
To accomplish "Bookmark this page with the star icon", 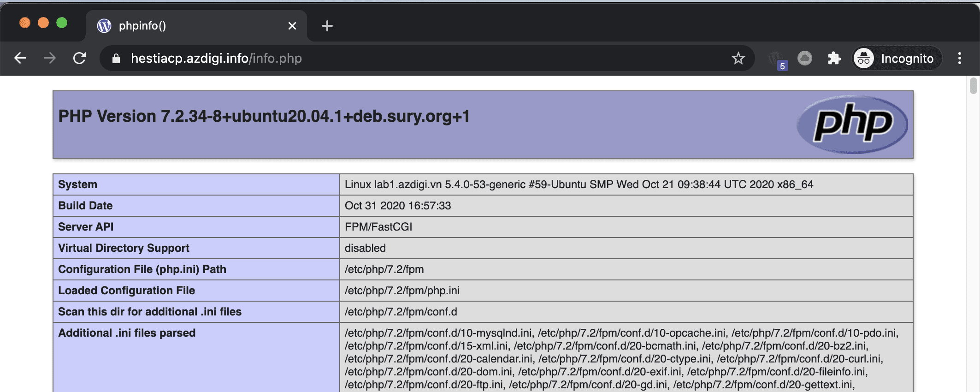I will coord(738,58).
